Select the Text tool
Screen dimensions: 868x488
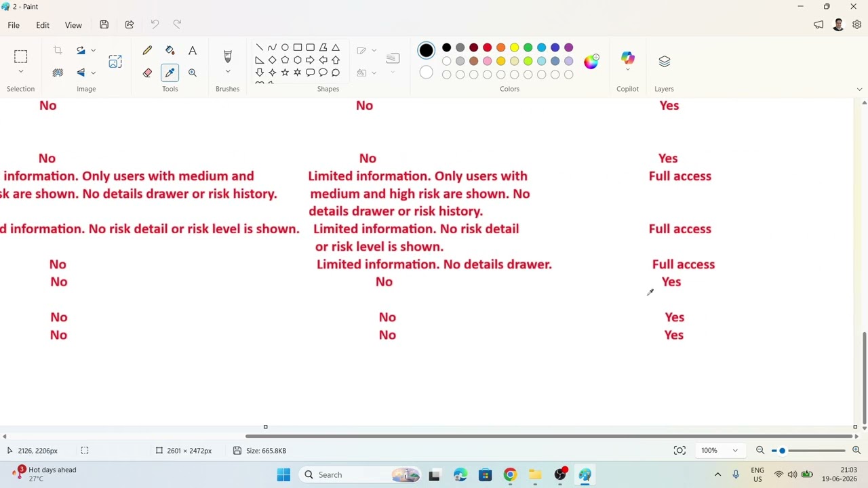[x=193, y=51]
